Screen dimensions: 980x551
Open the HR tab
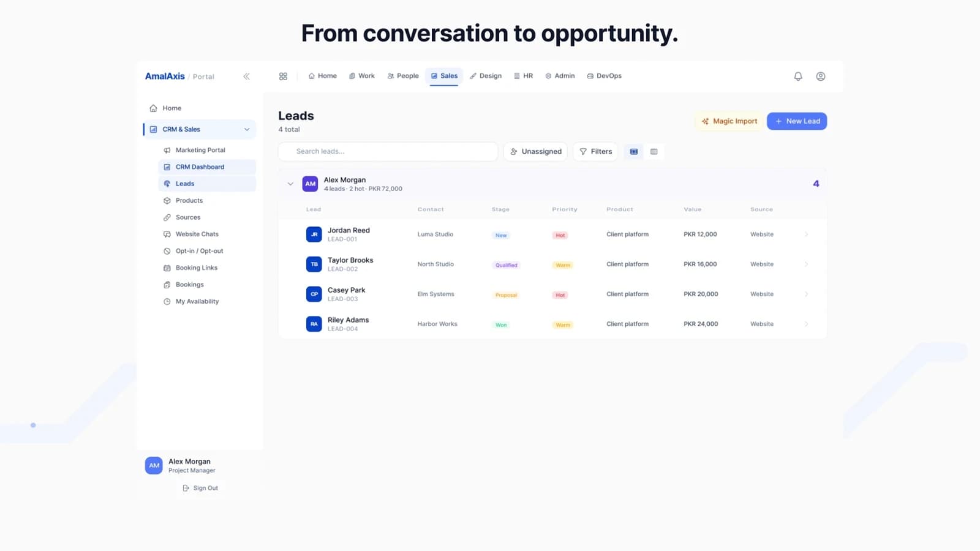(x=524, y=76)
